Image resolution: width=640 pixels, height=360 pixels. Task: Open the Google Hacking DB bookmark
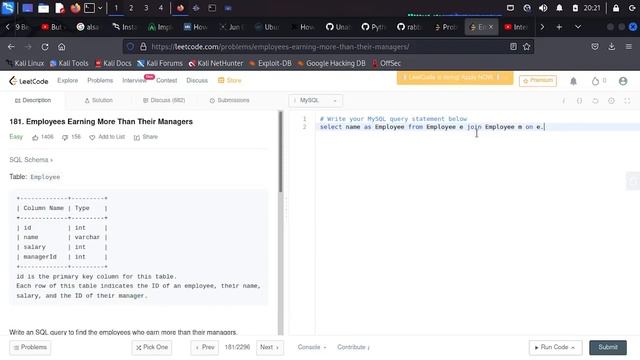pos(331,63)
